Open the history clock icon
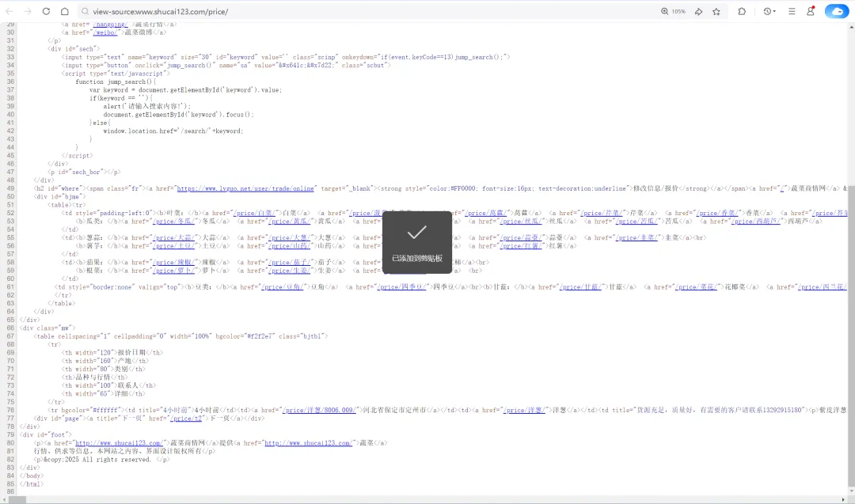 tap(767, 11)
